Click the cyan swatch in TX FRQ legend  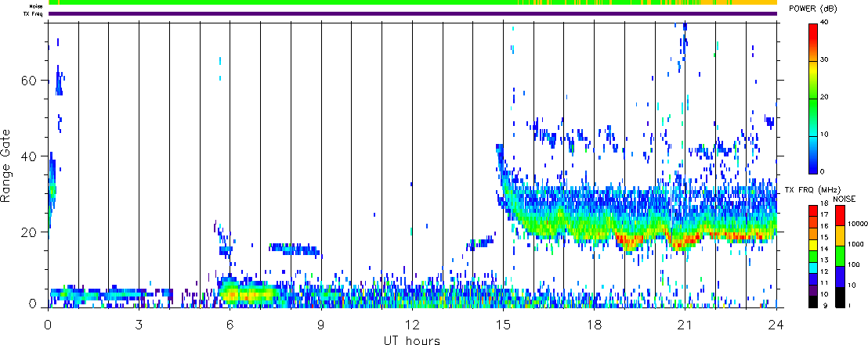coord(813,268)
